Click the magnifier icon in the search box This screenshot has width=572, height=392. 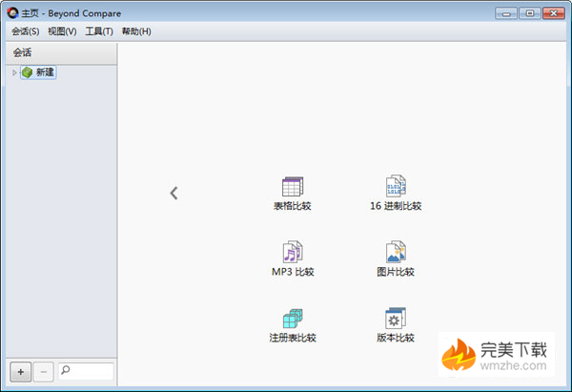pyautogui.click(x=66, y=370)
